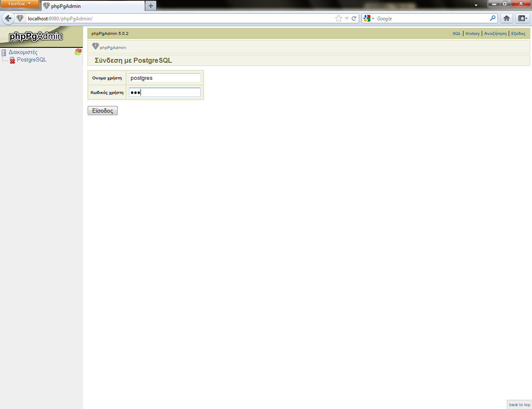This screenshot has height=409, width=532.
Task: Bookmark this page with the star icon
Action: point(339,18)
